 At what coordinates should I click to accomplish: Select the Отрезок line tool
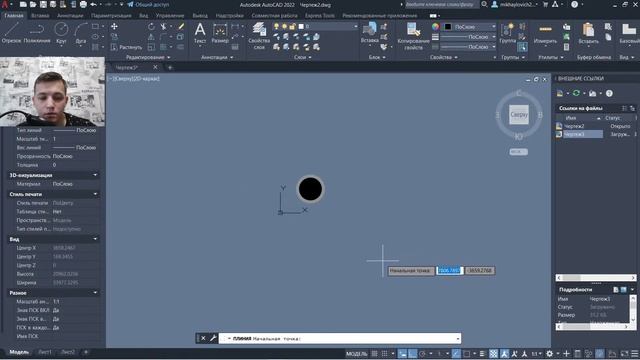[x=11, y=33]
